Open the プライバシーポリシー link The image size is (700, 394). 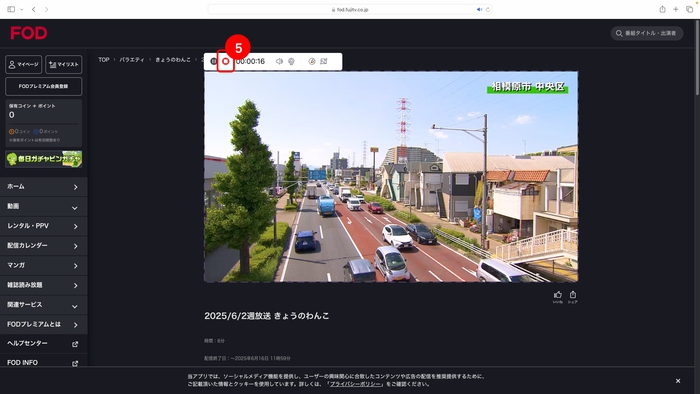click(x=355, y=384)
